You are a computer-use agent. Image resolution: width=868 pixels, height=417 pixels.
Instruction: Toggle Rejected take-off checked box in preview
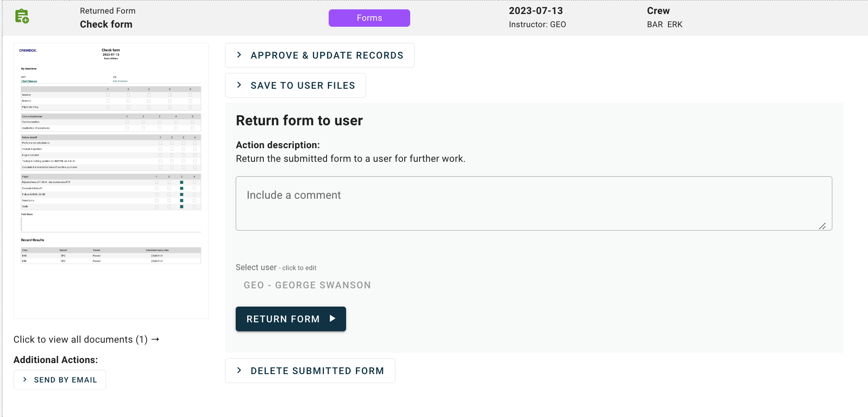[182, 182]
